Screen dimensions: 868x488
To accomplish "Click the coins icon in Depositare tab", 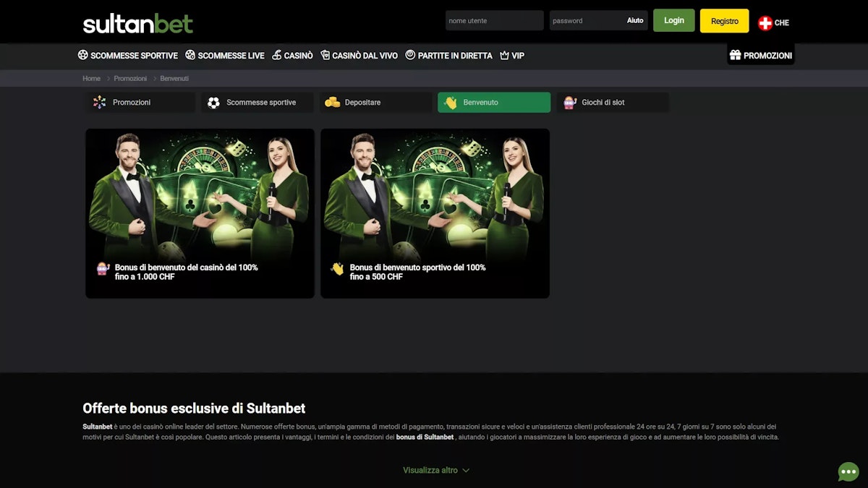I will 332,103.
